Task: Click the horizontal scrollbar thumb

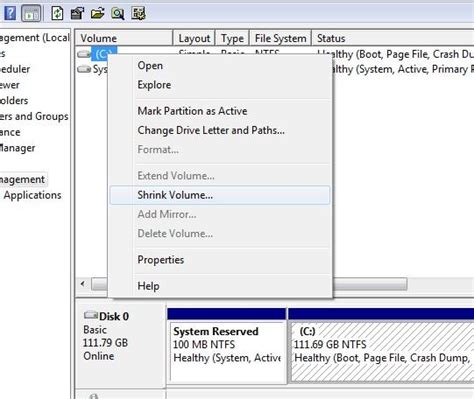Action: point(369,284)
